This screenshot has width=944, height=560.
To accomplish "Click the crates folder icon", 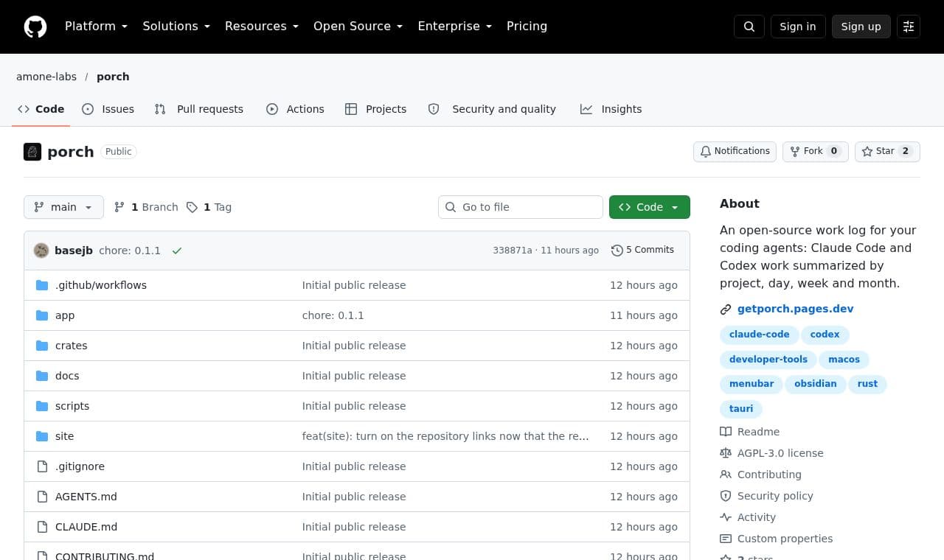I will (x=42, y=346).
